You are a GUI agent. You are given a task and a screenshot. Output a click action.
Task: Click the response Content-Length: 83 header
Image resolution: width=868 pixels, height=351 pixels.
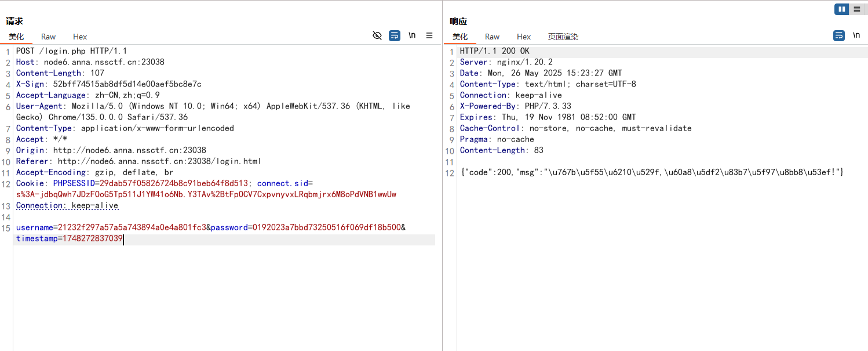502,150
